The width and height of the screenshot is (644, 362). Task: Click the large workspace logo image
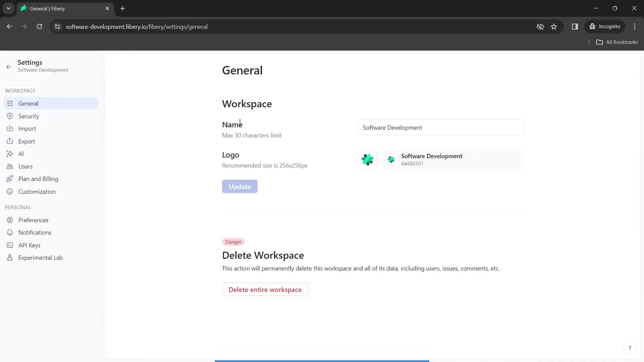(x=367, y=160)
